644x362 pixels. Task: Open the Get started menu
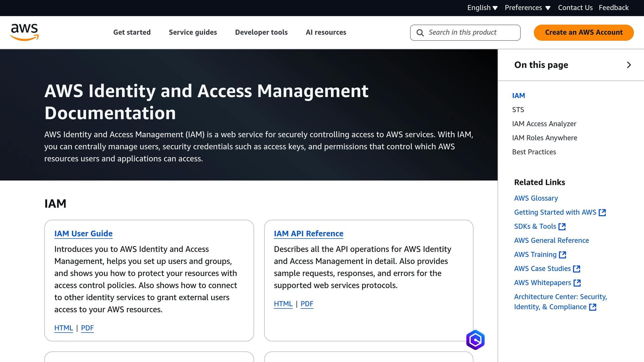132,32
